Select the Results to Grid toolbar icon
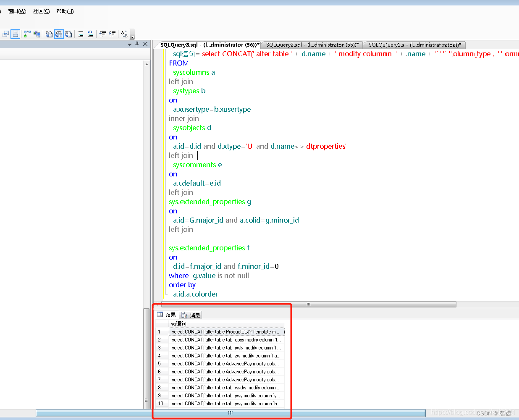The height and width of the screenshot is (420, 519). coord(59,34)
